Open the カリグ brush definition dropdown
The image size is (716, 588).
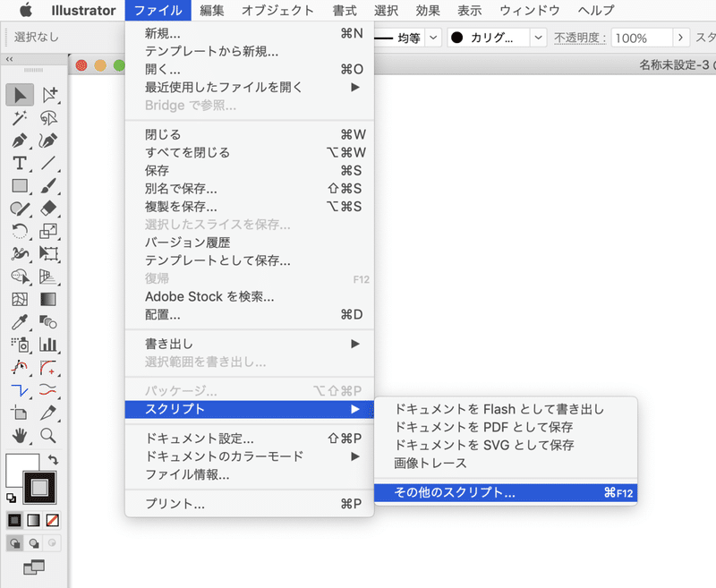click(539, 38)
